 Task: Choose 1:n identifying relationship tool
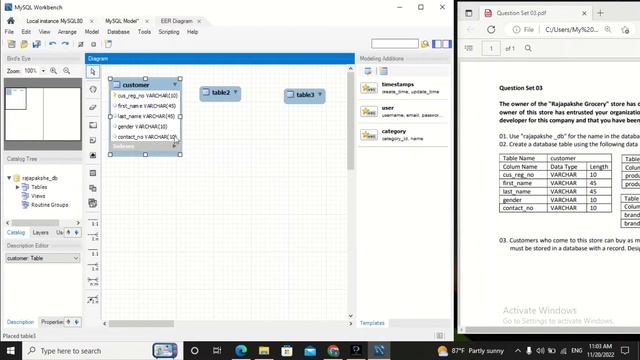pyautogui.click(x=93, y=267)
